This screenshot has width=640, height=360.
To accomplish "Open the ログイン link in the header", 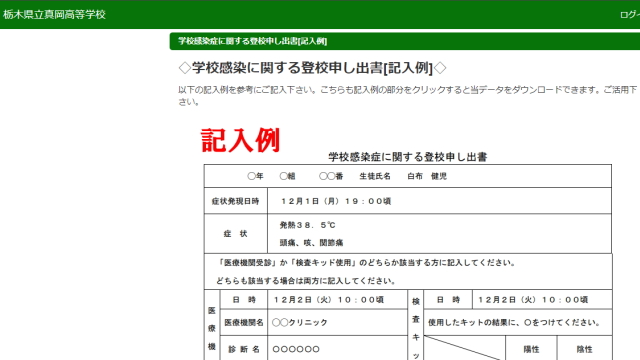I will (630, 15).
